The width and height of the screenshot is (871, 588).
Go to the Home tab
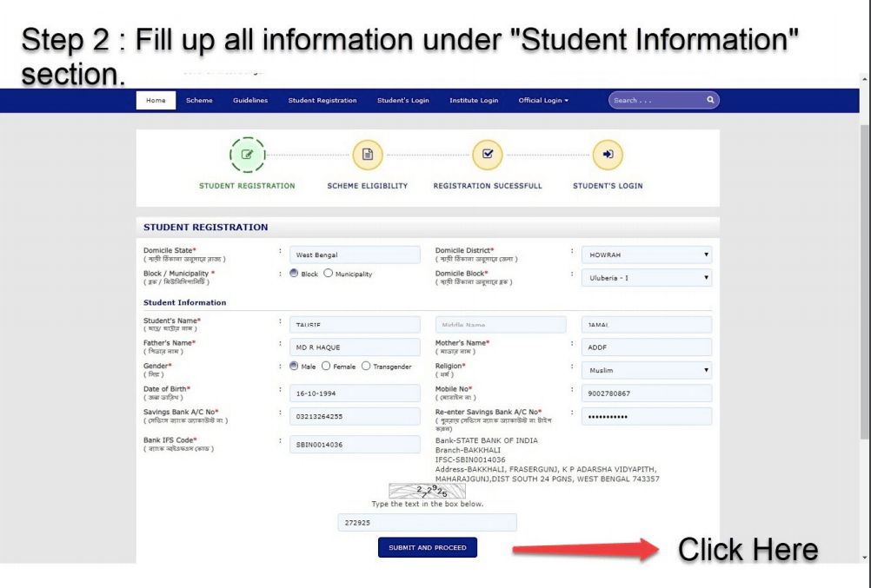(x=156, y=101)
